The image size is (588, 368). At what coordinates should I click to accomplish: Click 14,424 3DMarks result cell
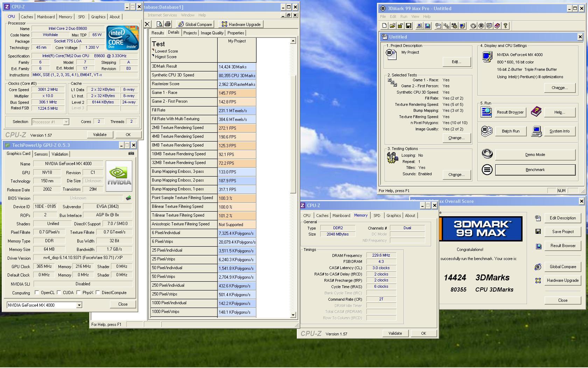pos(237,67)
